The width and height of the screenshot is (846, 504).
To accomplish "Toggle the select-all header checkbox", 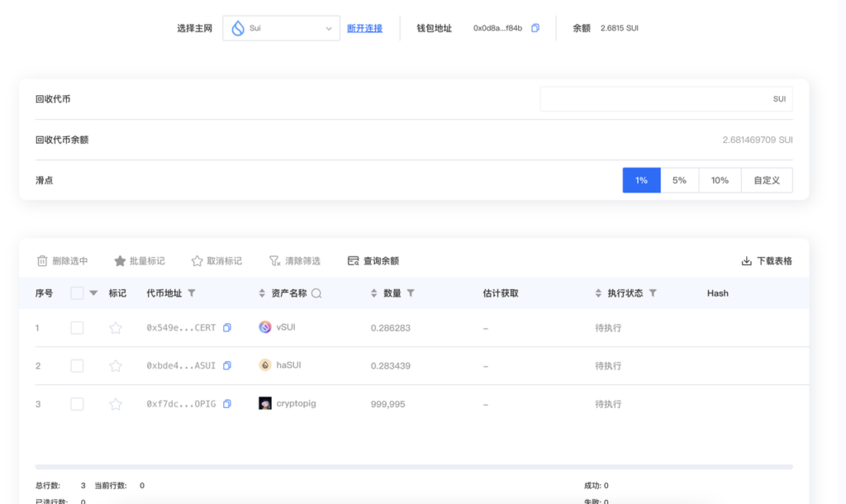I will click(77, 293).
